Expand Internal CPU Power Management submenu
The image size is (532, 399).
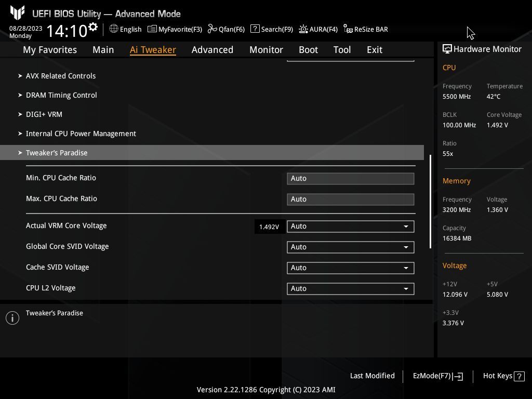coord(81,134)
